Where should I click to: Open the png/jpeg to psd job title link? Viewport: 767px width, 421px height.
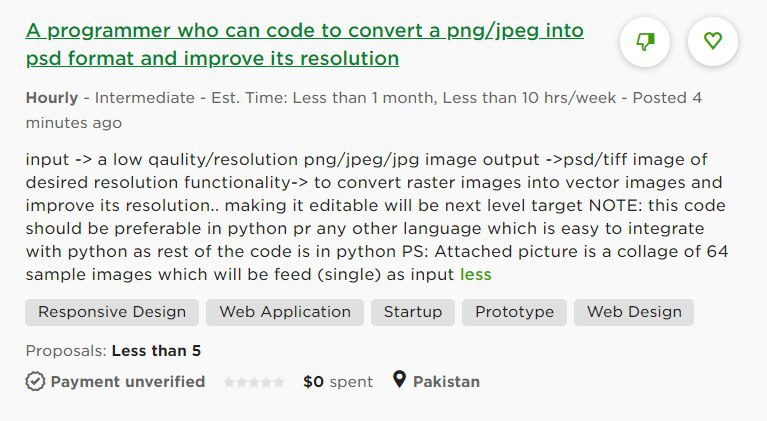[304, 44]
